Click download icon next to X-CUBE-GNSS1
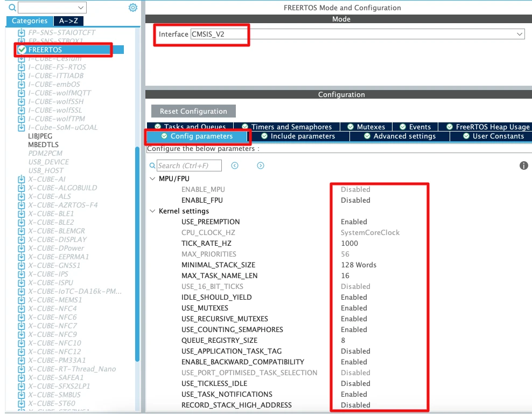 tap(22, 265)
